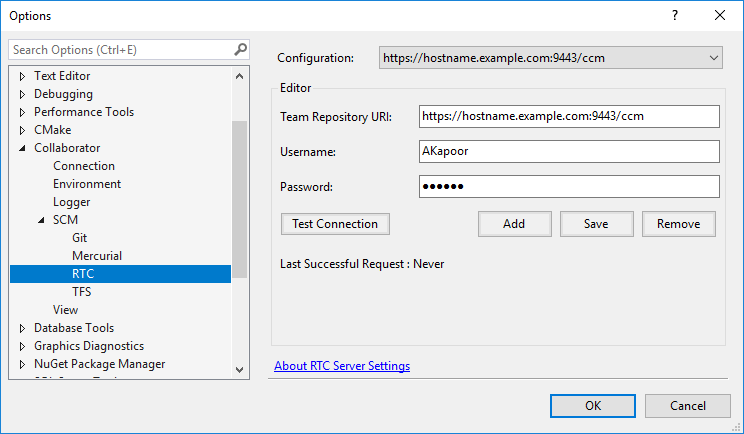The image size is (744, 434).
Task: Remove the selected configuration
Action: [x=678, y=224]
